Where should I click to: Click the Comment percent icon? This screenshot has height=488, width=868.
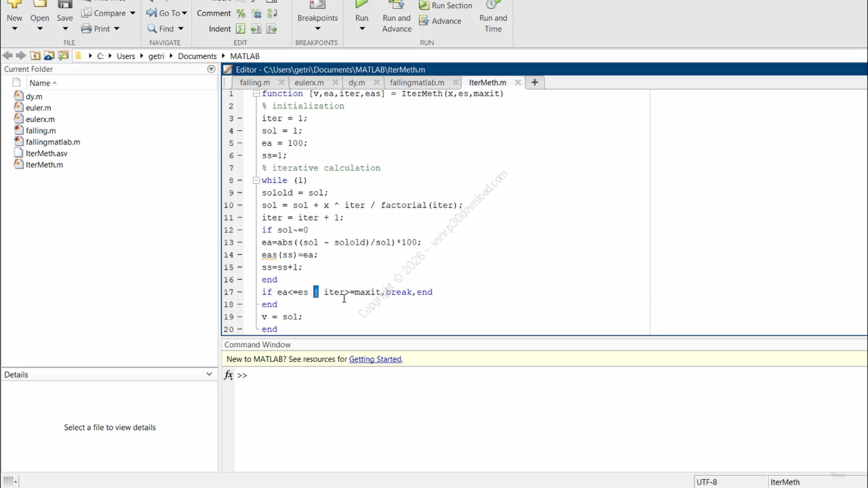click(241, 13)
